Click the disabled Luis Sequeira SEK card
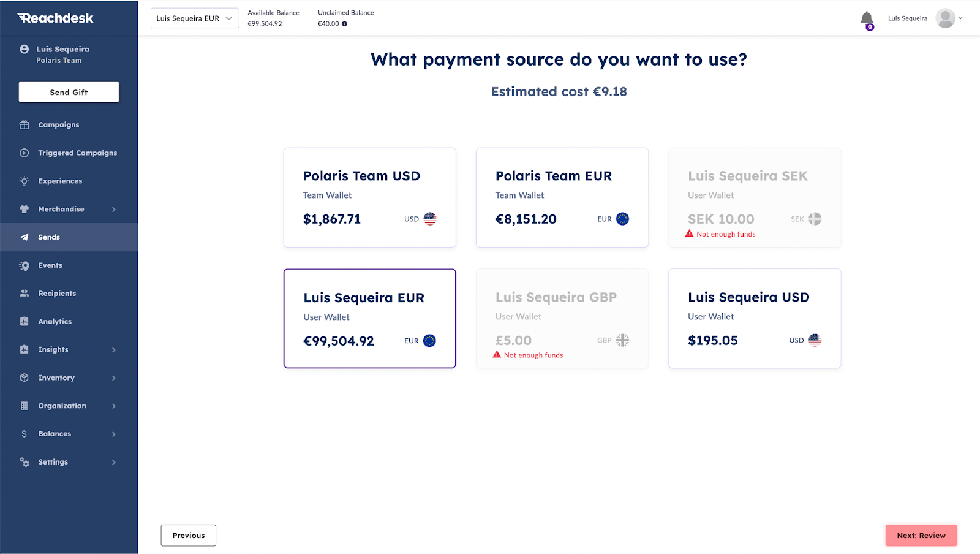The image size is (980, 554). [755, 197]
